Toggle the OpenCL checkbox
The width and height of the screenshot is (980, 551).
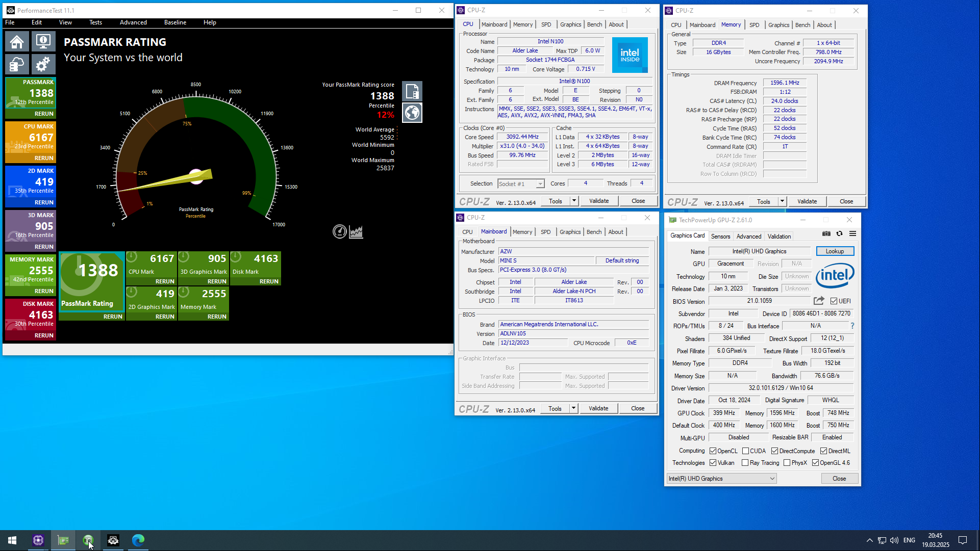713,451
